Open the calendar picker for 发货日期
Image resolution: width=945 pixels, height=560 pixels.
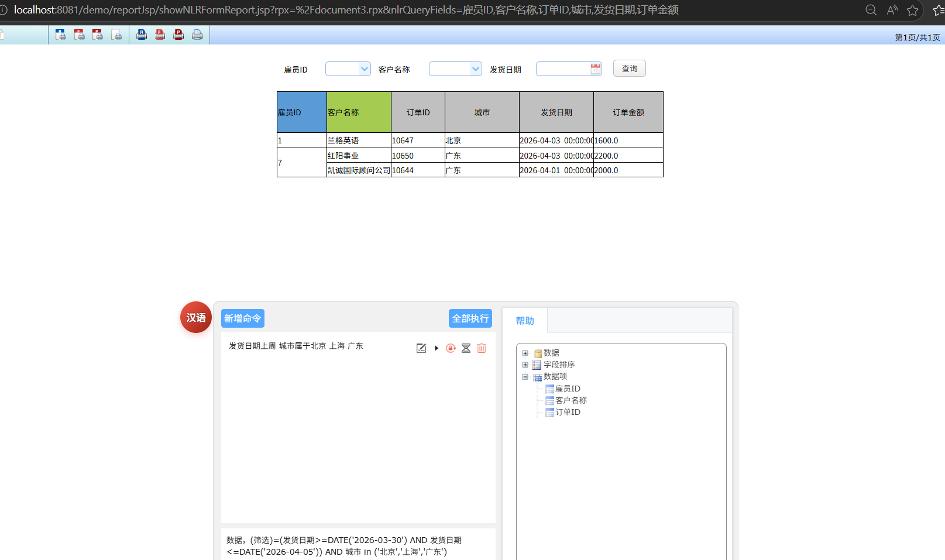pyautogui.click(x=596, y=69)
